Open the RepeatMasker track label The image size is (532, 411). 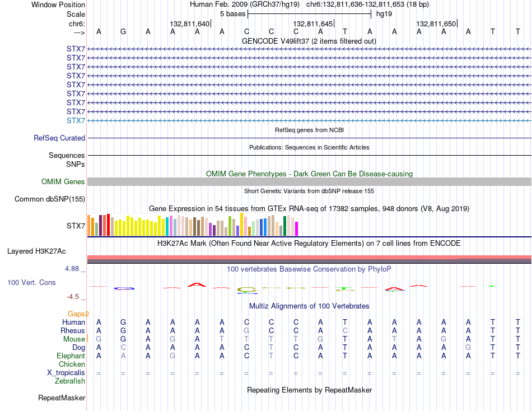tap(62, 398)
